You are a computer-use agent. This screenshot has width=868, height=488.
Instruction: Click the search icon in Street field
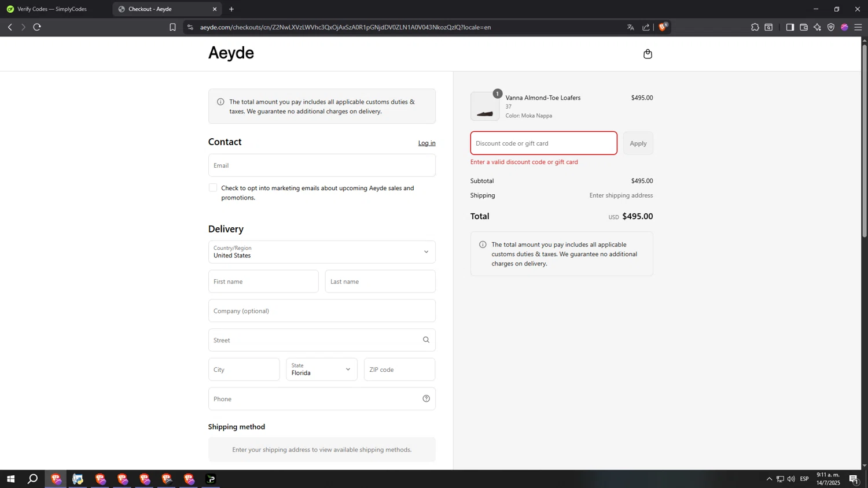[x=426, y=340]
